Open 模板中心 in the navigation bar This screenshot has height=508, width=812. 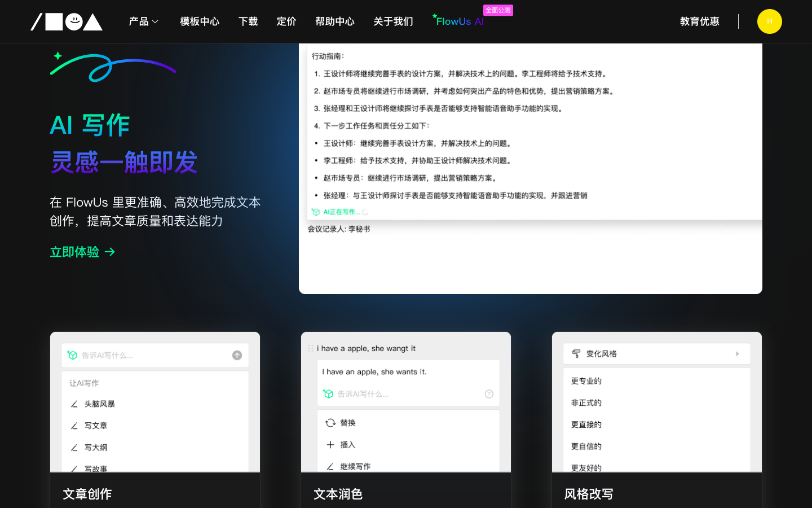[199, 21]
